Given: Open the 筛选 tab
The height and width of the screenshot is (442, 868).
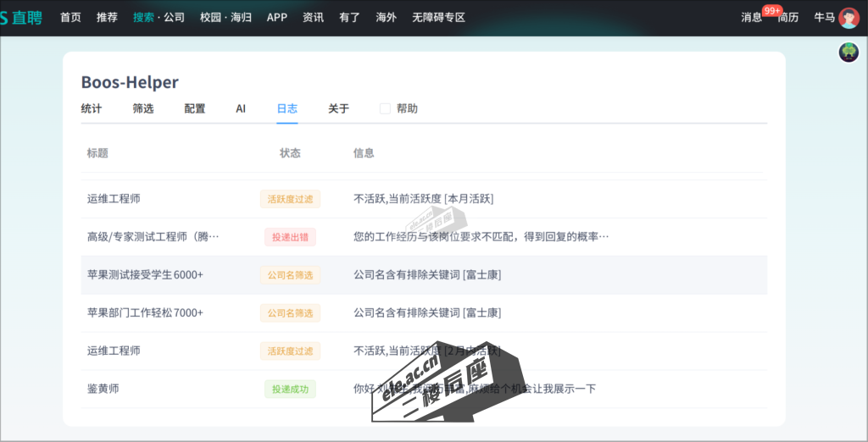Looking at the screenshot, I should (x=143, y=108).
